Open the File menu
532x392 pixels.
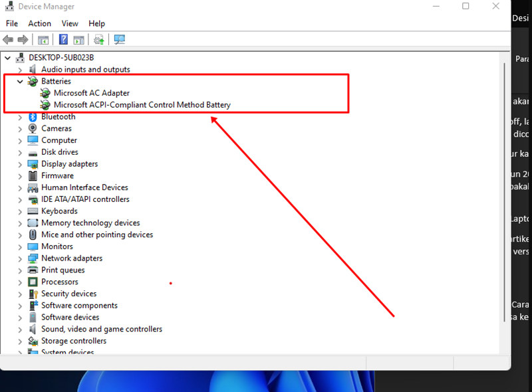[12, 23]
